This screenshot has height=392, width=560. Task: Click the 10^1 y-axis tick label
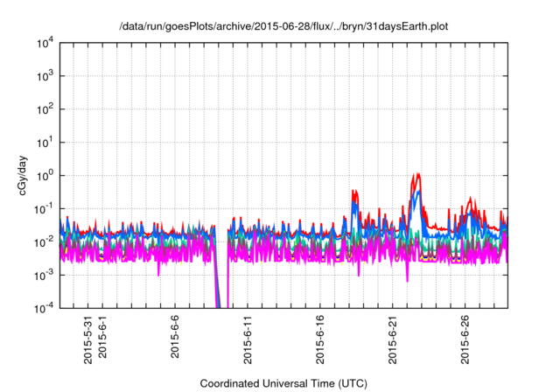pyautogui.click(x=45, y=142)
